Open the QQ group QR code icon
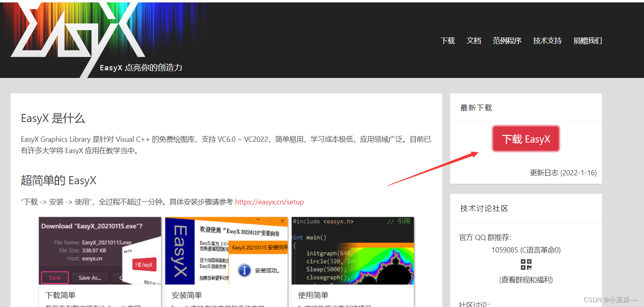Image resolution: width=644 pixels, height=307 pixels. (x=526, y=265)
